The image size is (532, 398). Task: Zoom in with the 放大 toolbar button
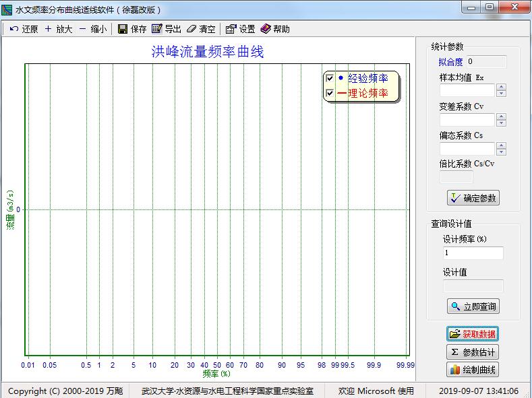pyautogui.click(x=48, y=29)
